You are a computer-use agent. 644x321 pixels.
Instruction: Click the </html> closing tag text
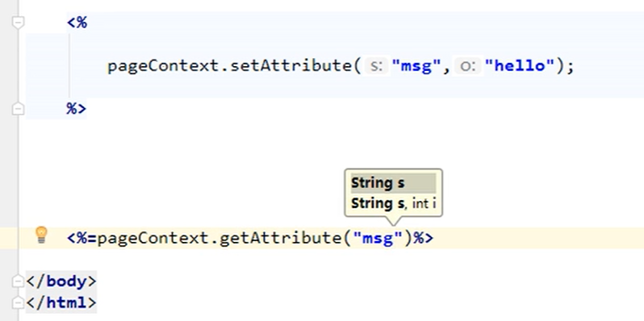(x=61, y=303)
